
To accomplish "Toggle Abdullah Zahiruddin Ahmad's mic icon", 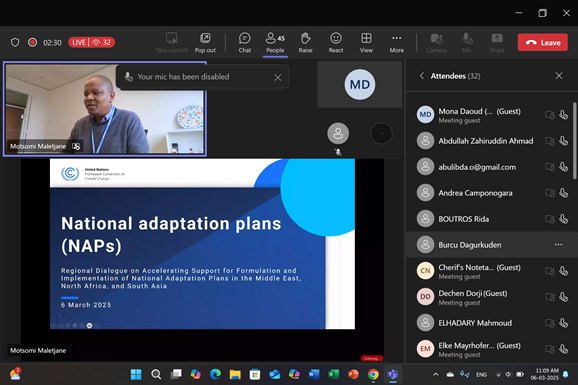I will coord(563,141).
